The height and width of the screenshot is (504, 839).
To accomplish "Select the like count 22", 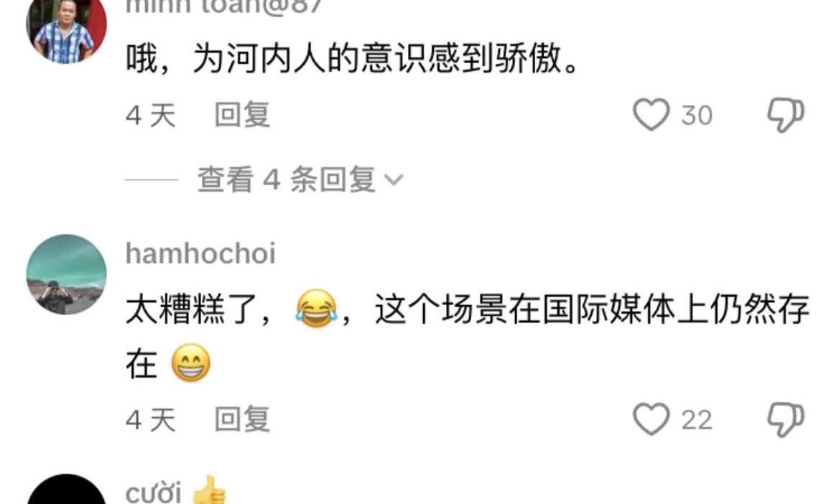I will [x=697, y=419].
